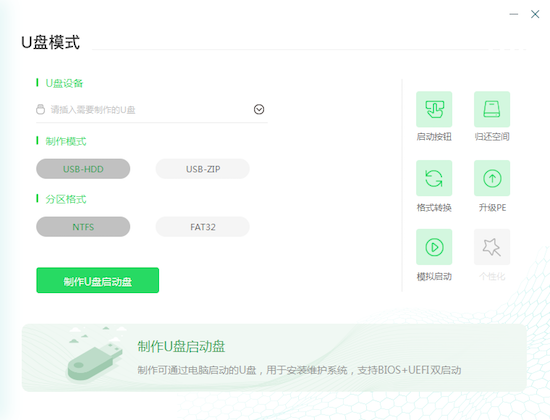Click the 模拟启动 label text

(434, 276)
